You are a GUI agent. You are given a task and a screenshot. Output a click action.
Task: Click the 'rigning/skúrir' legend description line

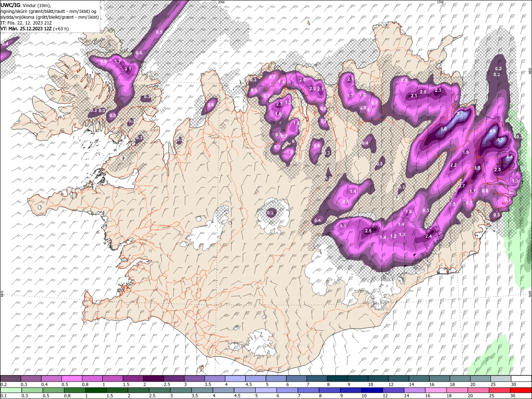(49, 11)
